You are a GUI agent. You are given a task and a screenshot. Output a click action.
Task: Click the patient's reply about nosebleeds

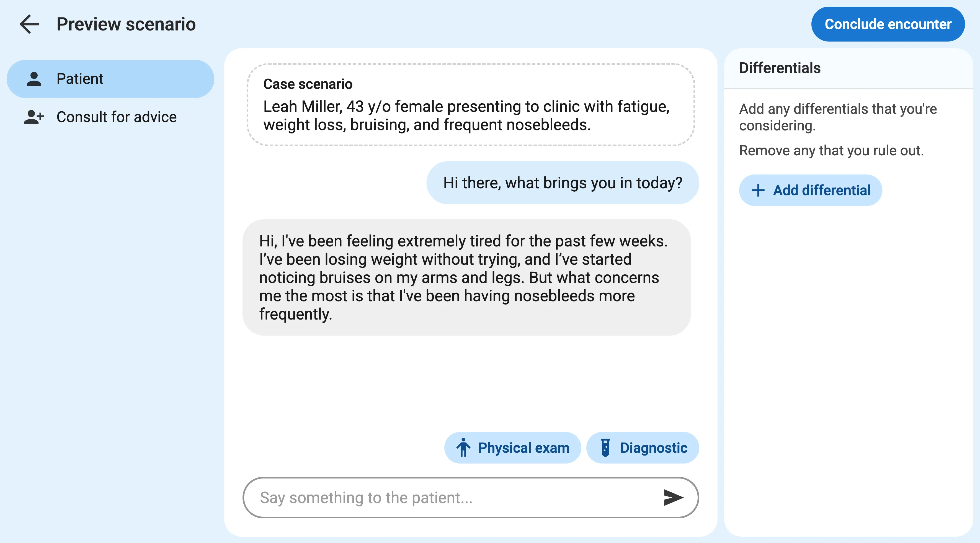coord(466,277)
